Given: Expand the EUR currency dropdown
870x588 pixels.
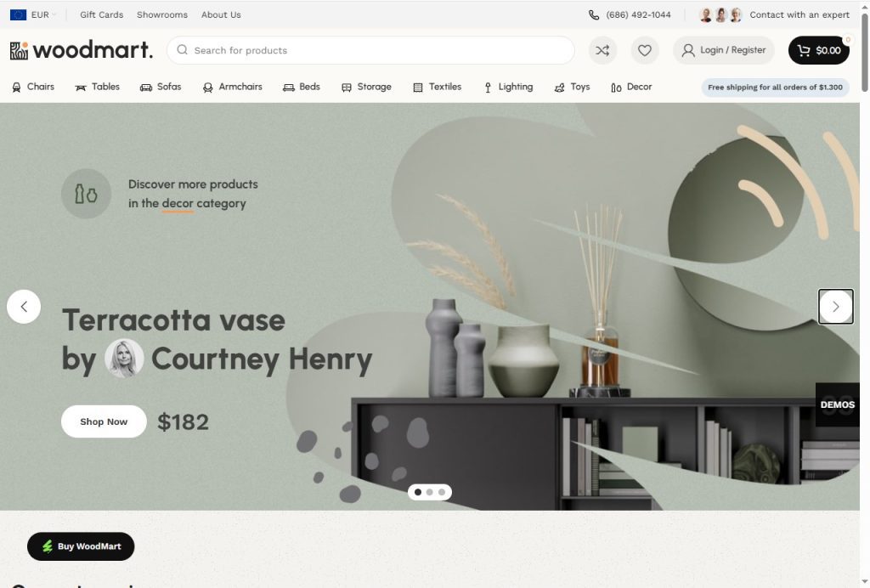Looking at the screenshot, I should (x=34, y=14).
